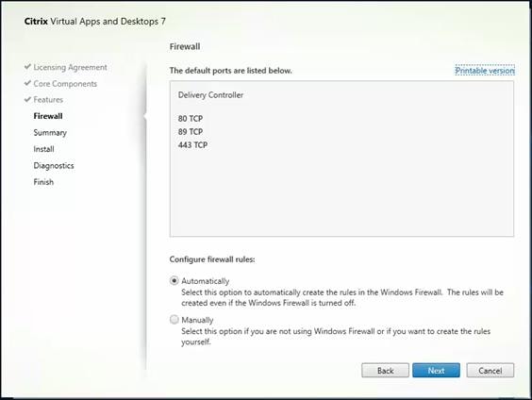Open the Core Components step
Image resolution: width=532 pixels, height=400 pixels.
(65, 83)
